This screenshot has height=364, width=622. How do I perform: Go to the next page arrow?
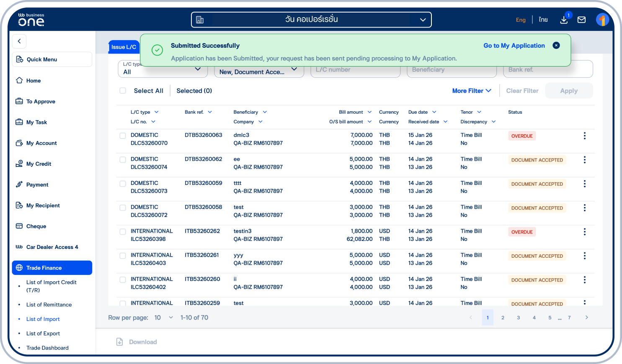[586, 318]
